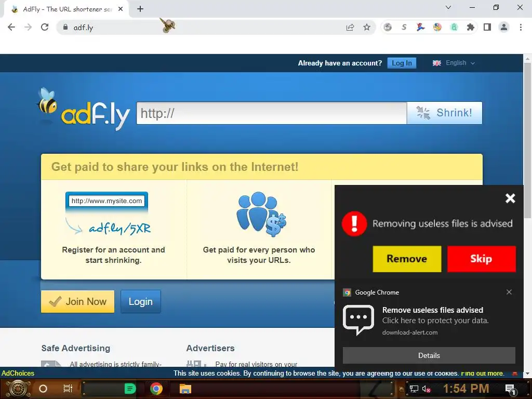Click 'Remove useless files advised' notification title
The image size is (532, 399).
point(433,310)
